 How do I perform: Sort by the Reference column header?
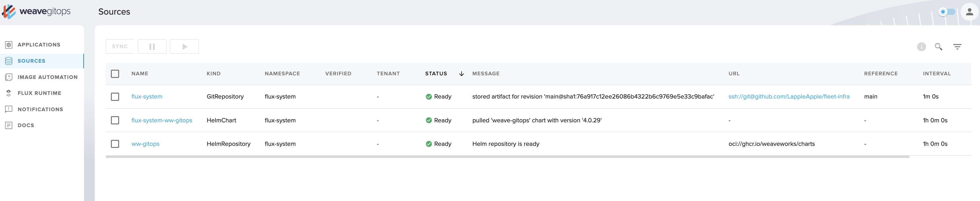(881, 74)
